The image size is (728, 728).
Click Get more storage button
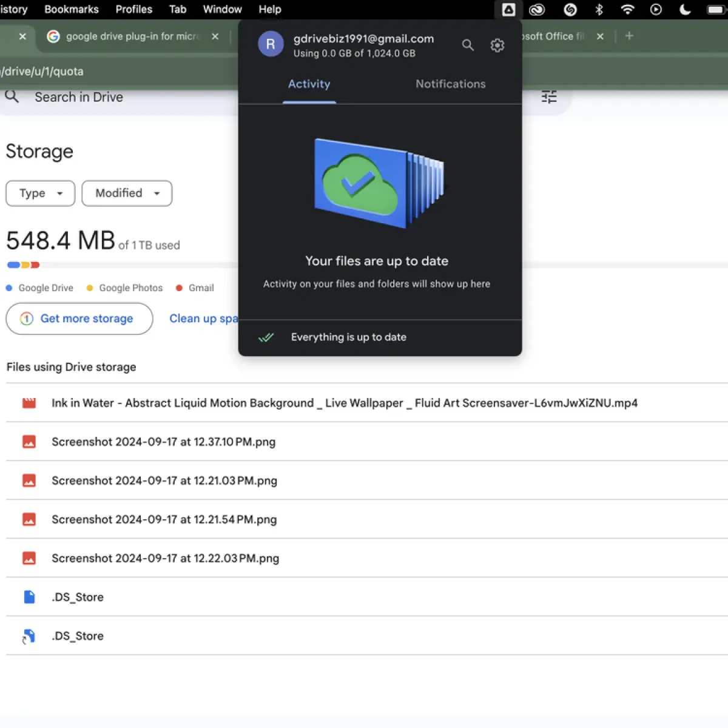(79, 318)
